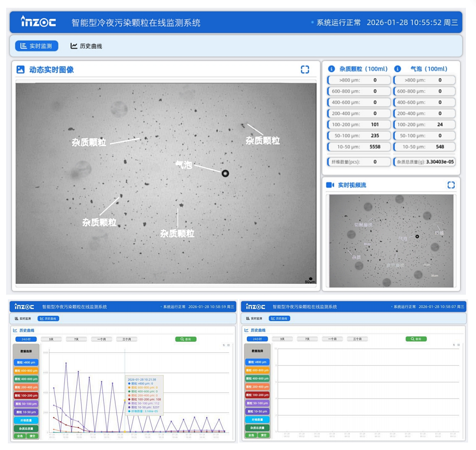Select the 3天 range in the plotted history panel
Screen dimensions: 476x450
51,339
